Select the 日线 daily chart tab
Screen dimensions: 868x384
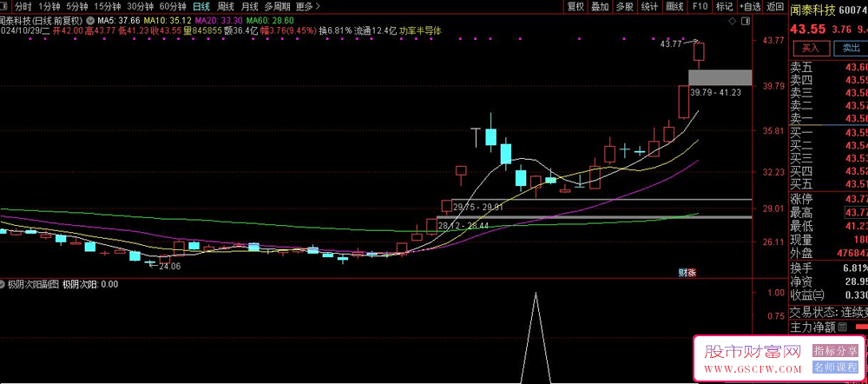click(x=201, y=7)
